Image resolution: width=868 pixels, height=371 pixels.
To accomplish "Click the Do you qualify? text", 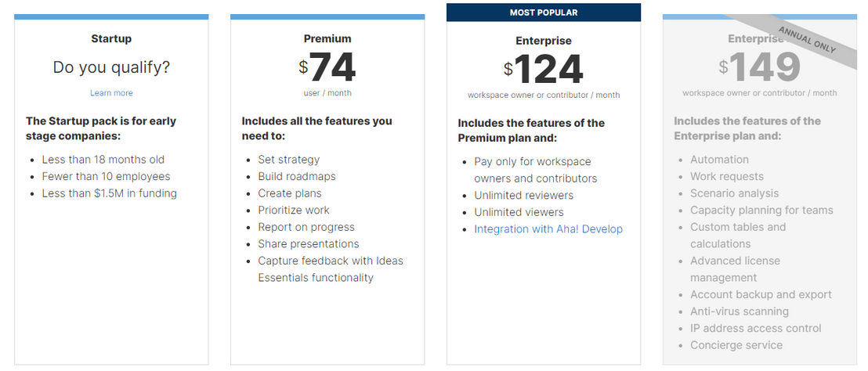I will pos(111,67).
